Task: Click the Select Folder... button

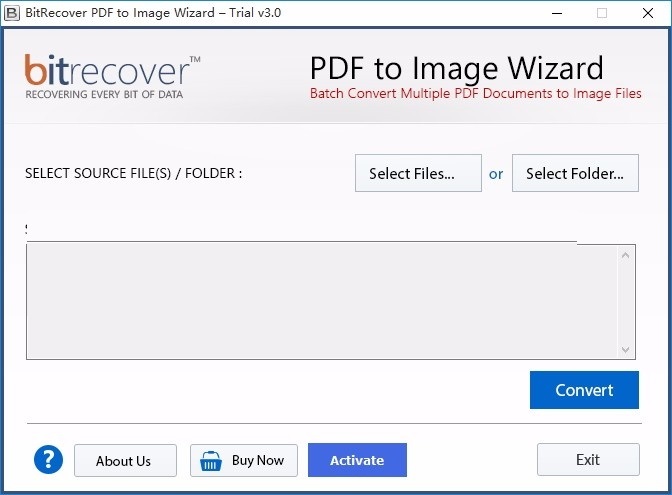Action: tap(575, 173)
